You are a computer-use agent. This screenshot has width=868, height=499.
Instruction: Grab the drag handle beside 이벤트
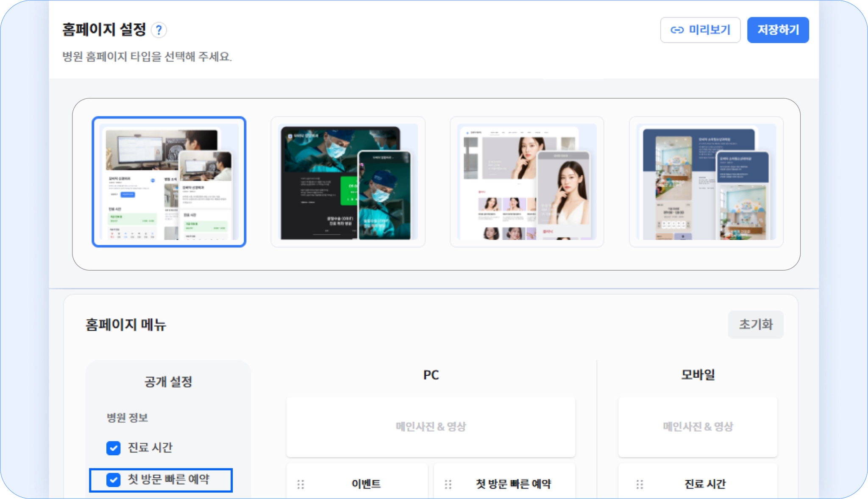[x=300, y=484]
